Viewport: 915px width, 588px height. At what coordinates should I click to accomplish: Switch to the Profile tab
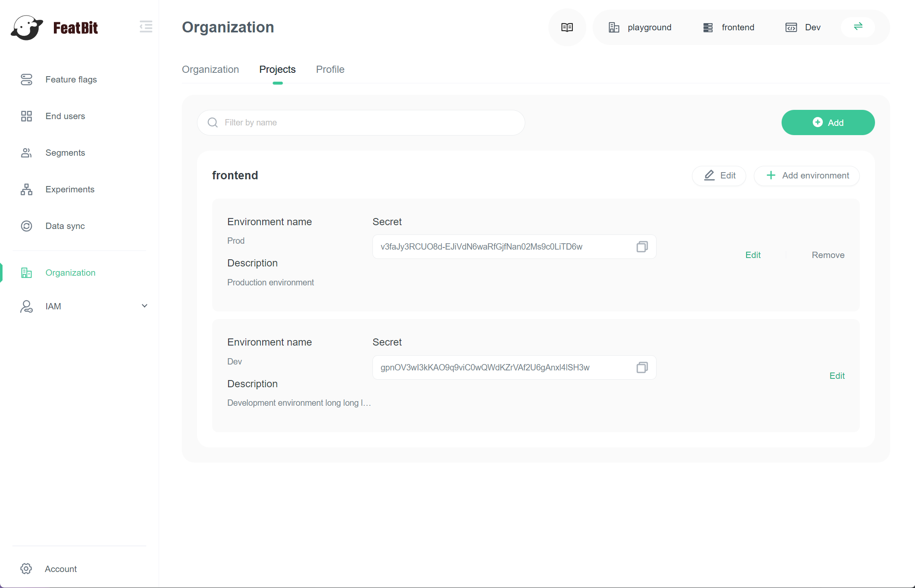(x=330, y=69)
